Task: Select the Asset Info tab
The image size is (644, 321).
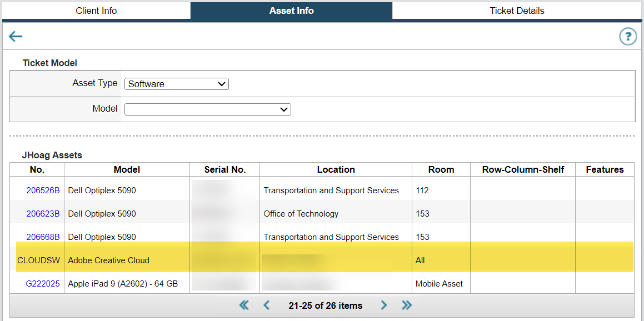Action: [291, 11]
